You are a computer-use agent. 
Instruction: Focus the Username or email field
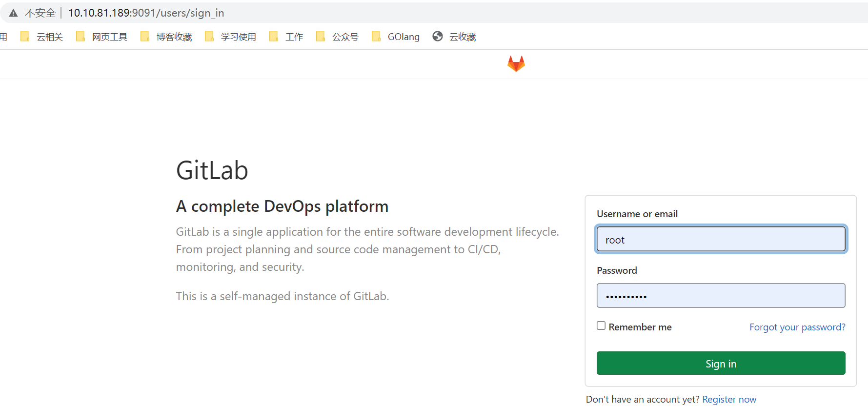[x=721, y=239]
